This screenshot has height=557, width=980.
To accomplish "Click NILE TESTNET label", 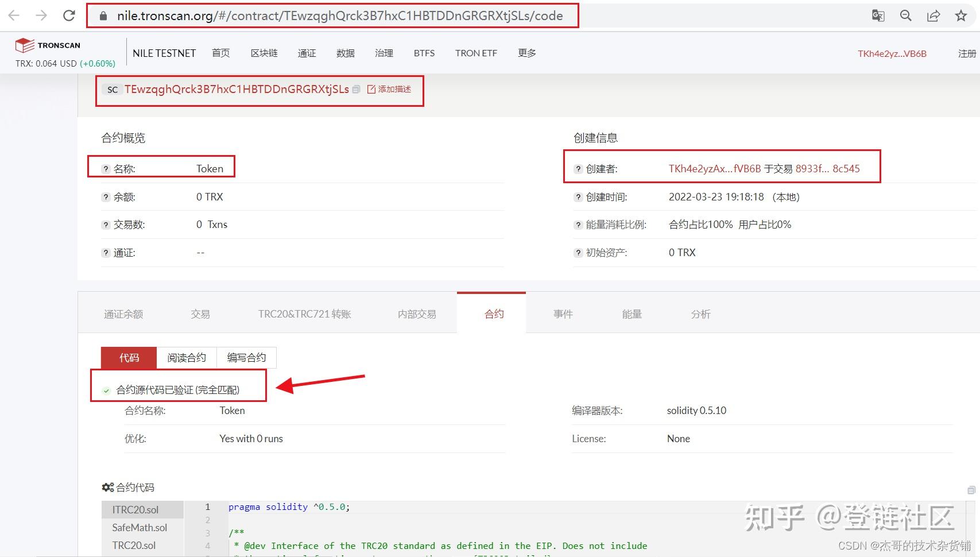I will coord(164,53).
